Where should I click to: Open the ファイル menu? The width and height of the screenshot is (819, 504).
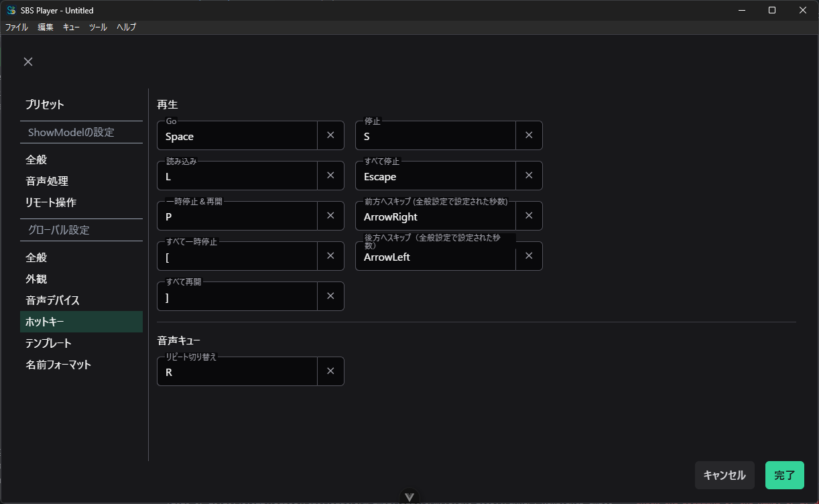17,27
